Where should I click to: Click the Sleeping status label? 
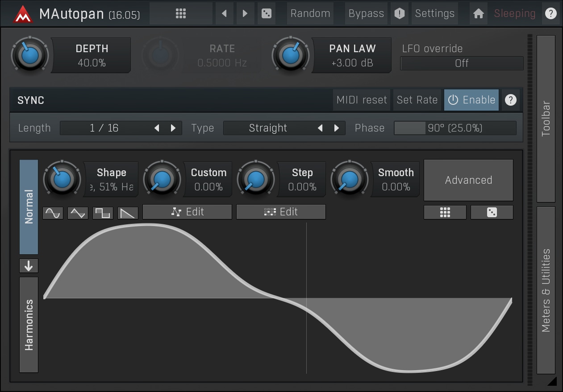pos(514,13)
